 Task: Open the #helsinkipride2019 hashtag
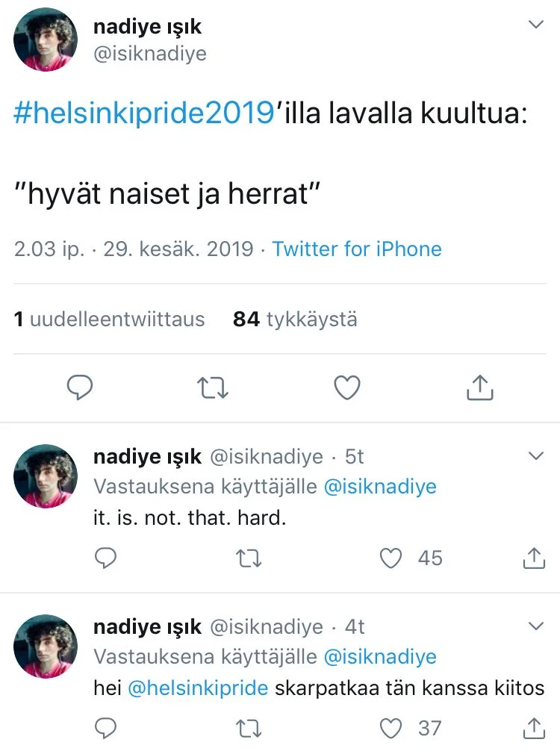[x=144, y=113]
